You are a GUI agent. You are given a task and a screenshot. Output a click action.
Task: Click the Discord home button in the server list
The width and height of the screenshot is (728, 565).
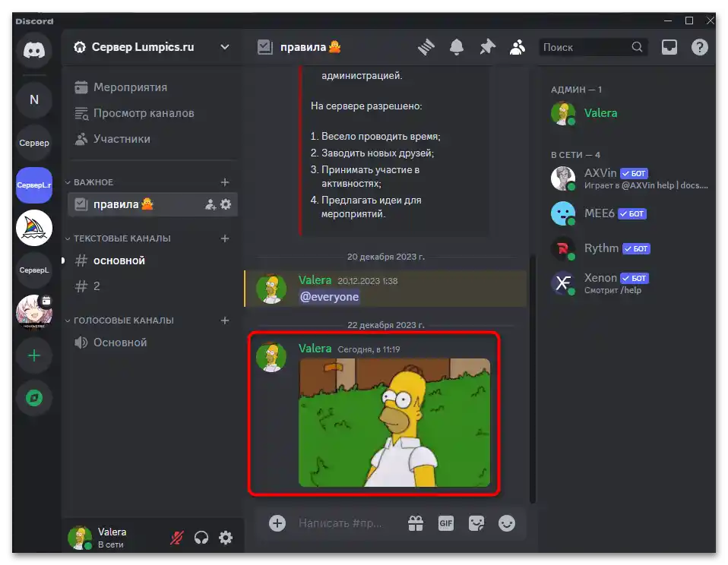33,51
